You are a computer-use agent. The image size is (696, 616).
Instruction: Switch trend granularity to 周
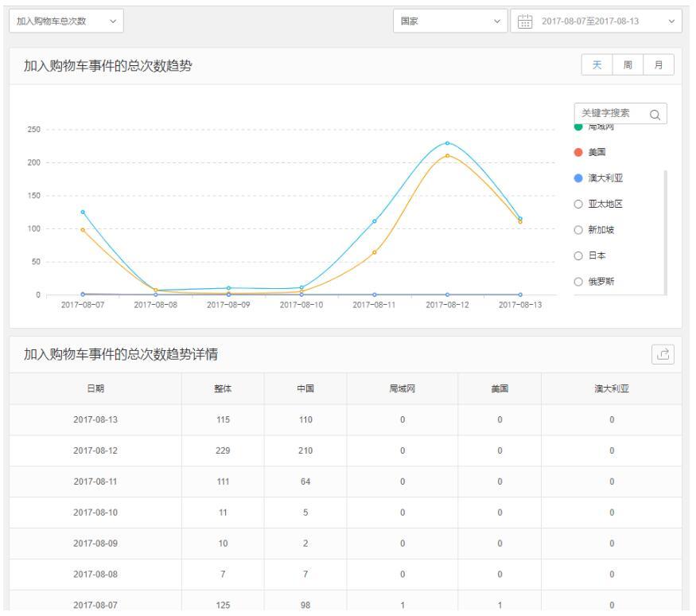628,64
